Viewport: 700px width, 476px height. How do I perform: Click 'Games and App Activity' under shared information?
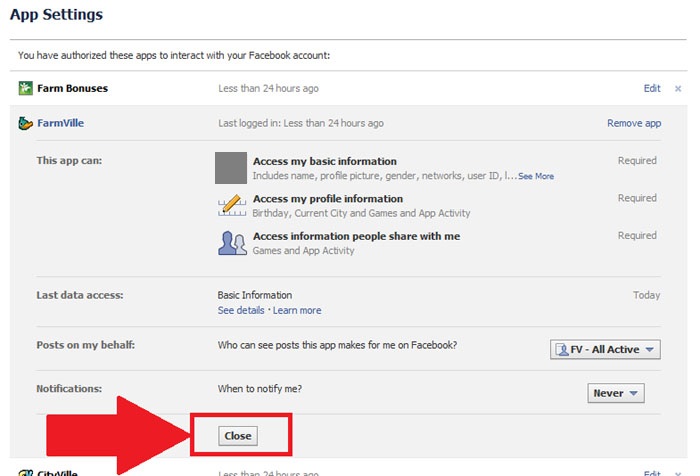[x=303, y=251]
